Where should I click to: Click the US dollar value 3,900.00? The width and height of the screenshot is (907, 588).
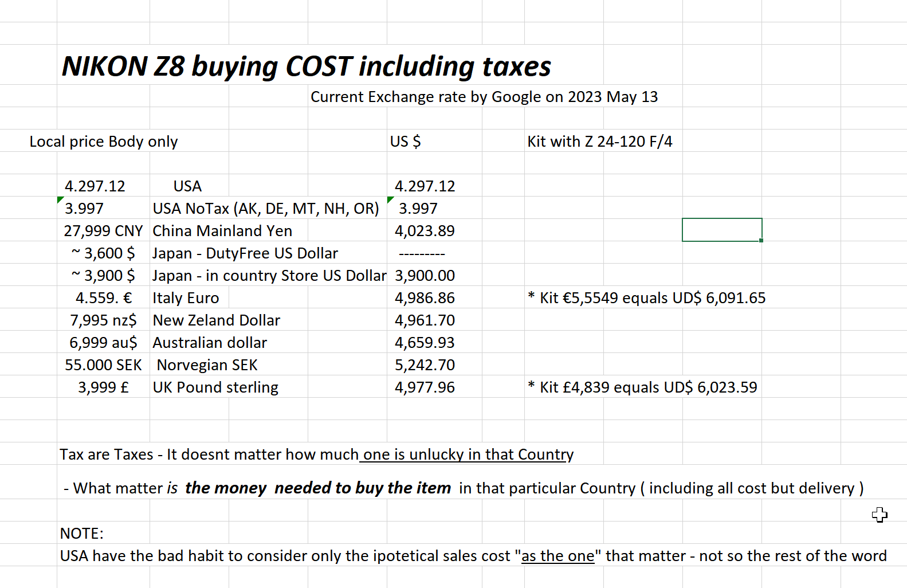coord(425,276)
